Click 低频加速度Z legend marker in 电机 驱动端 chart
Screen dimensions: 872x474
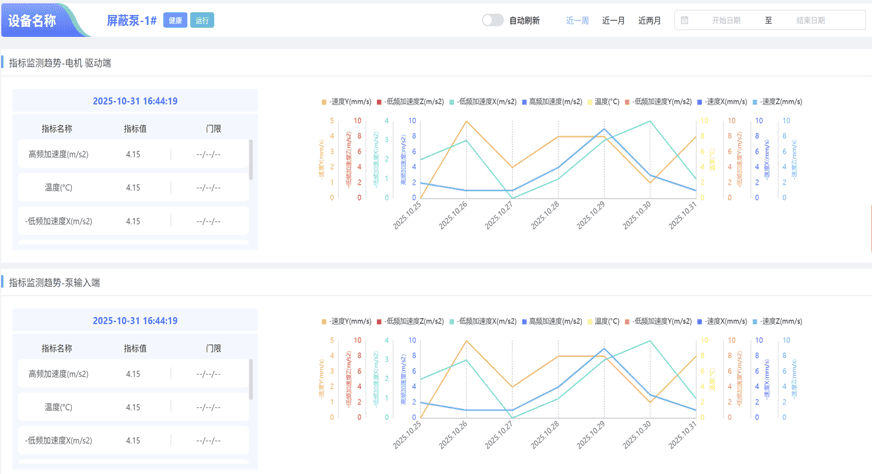pyautogui.click(x=380, y=102)
